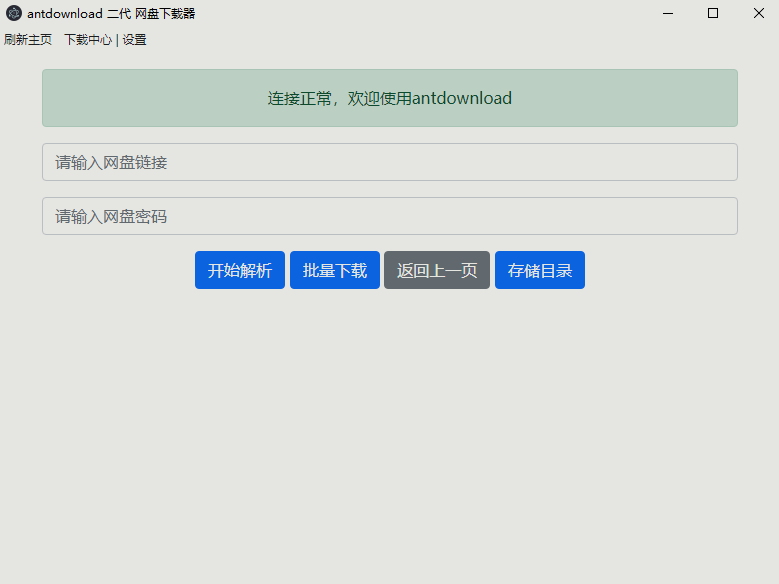Viewport: 779px width, 584px height.
Task: Click the separator between 下载中心 and 设置
Action: [x=117, y=40]
